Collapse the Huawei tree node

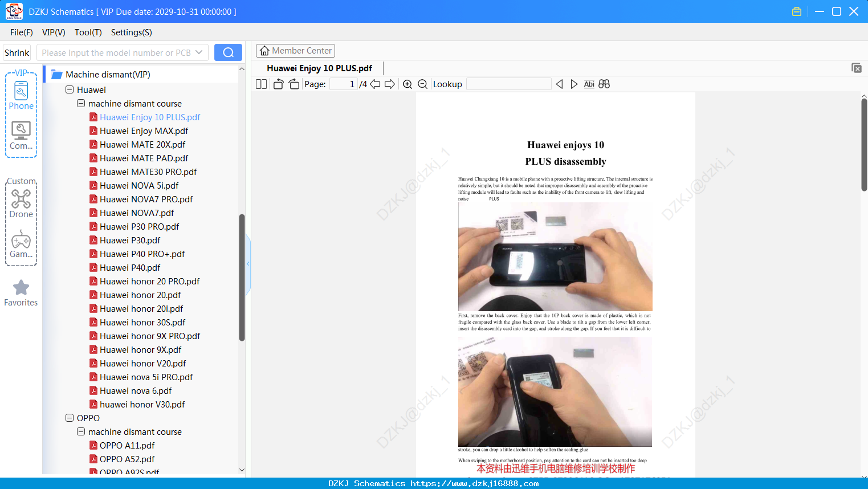point(70,89)
